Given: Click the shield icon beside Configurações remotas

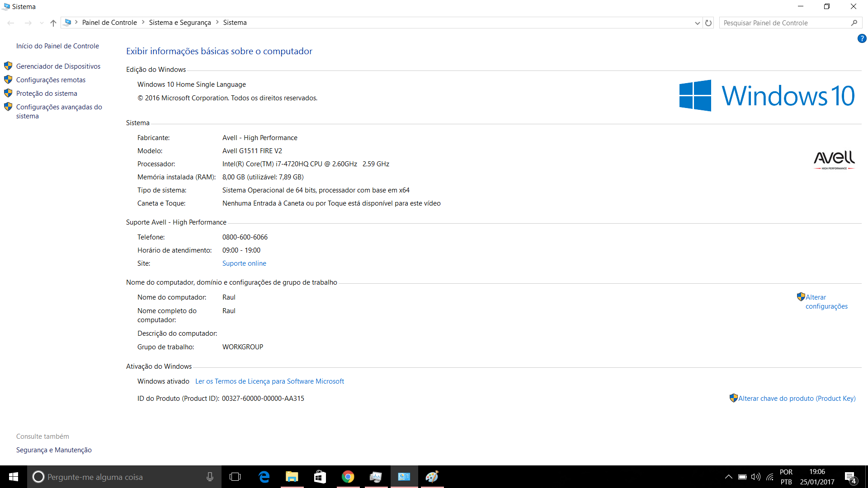Looking at the screenshot, I should [x=8, y=80].
